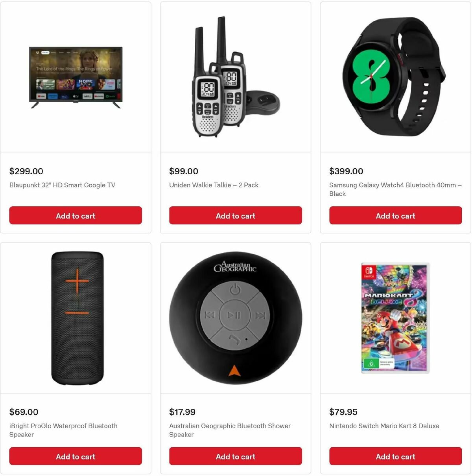Add iBright ProGlo speaker to cart
The image size is (472, 476).
click(76, 456)
